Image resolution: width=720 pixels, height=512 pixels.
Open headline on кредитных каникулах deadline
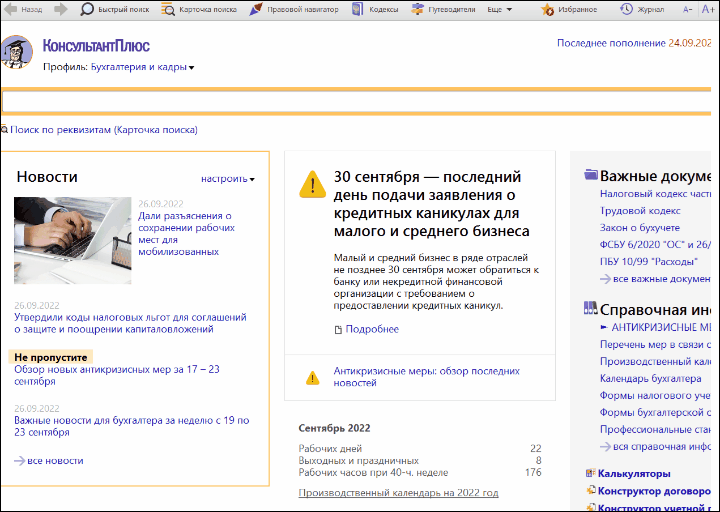click(x=432, y=203)
